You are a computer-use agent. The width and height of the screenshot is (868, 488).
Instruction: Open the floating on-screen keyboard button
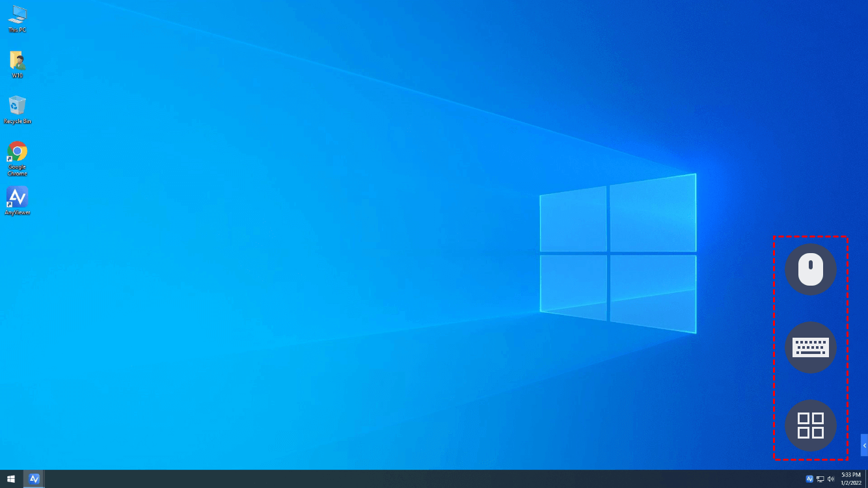[811, 347]
